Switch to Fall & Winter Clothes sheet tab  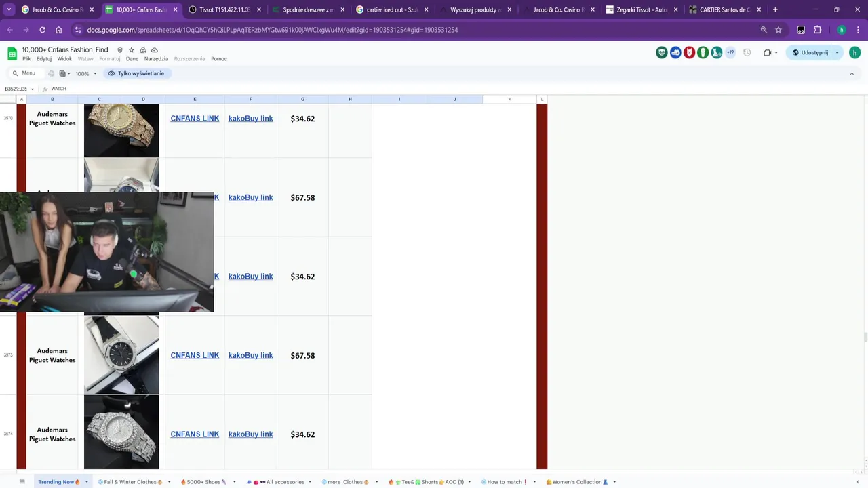[130, 482]
